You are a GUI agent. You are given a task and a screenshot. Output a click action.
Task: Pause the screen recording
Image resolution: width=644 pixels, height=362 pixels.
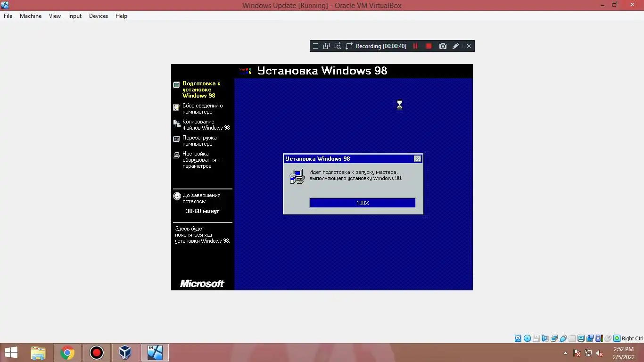point(415,46)
